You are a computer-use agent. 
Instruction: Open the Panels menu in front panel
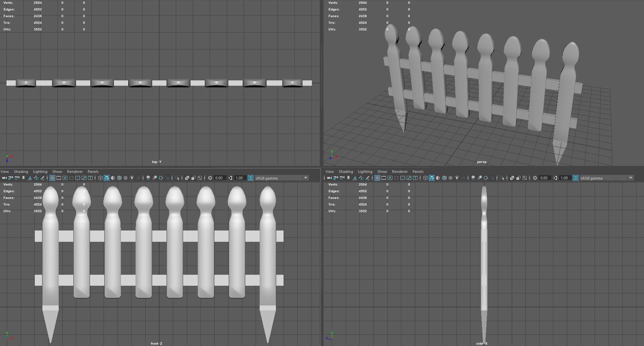93,171
